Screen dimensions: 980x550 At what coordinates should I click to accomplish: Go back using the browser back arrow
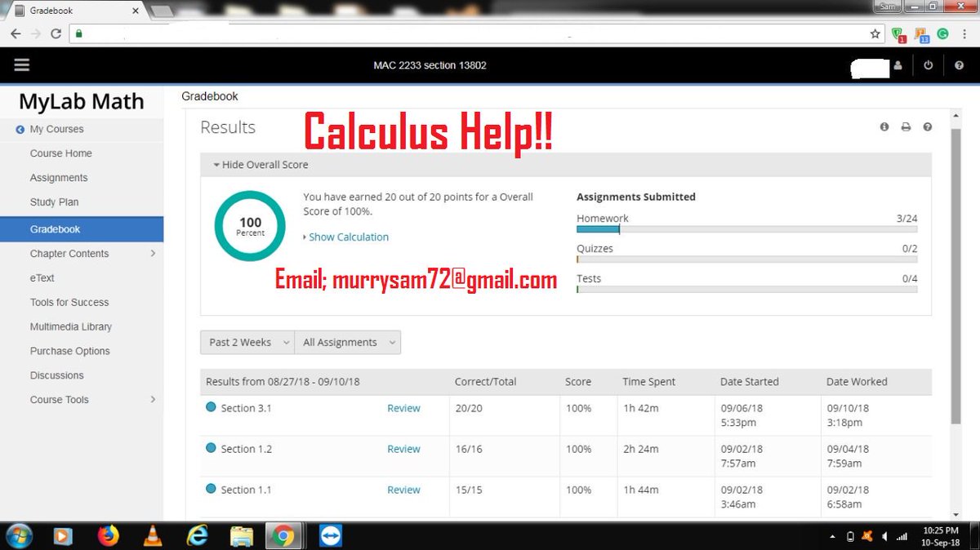click(16, 34)
